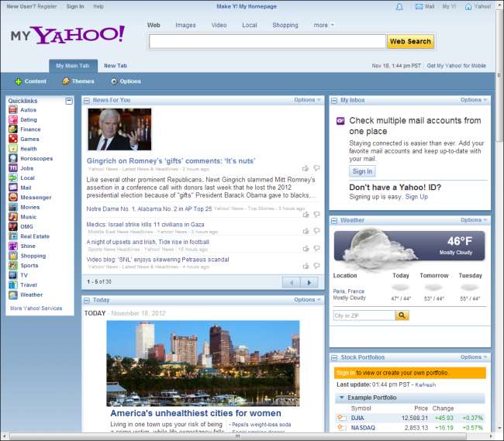This screenshot has width=504, height=441.
Task: Open the Shopping quicklink icon
Action: (x=13, y=256)
